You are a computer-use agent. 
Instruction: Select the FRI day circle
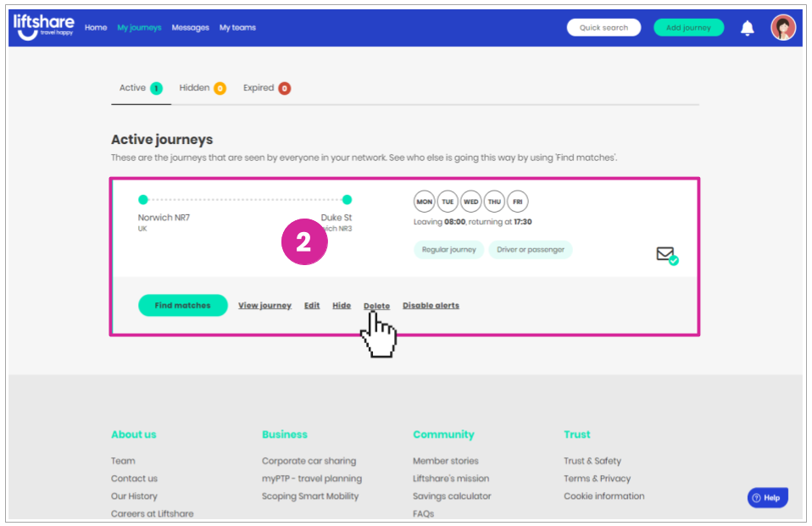(x=517, y=202)
